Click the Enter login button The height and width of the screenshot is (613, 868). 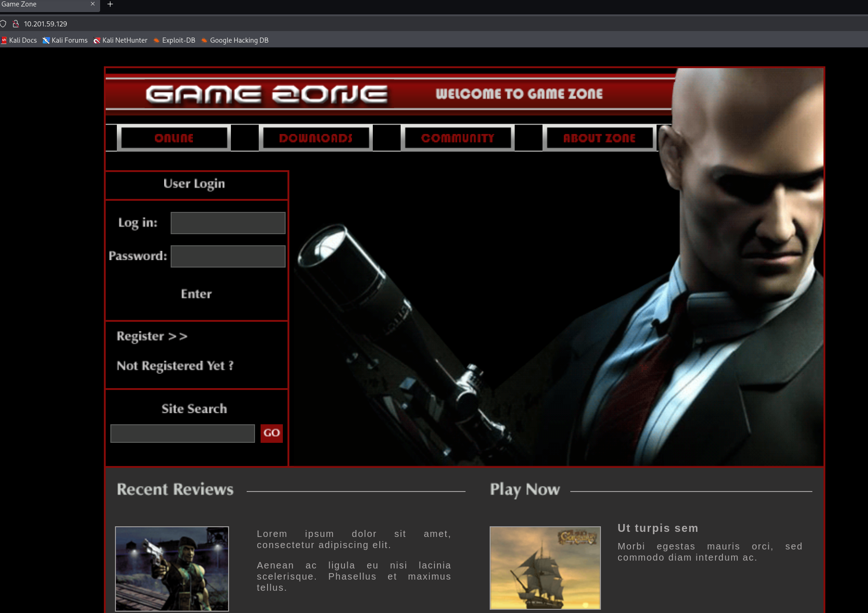(x=196, y=294)
